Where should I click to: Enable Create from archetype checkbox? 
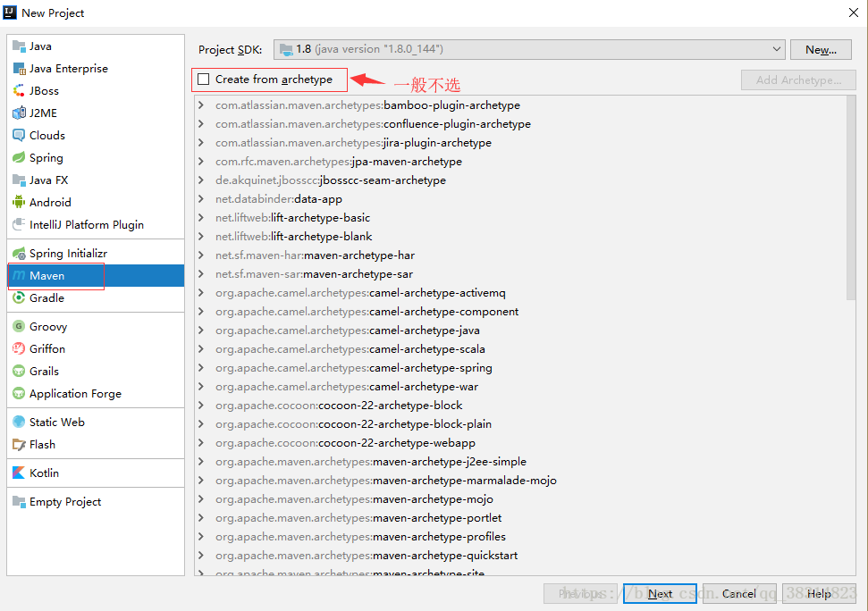coord(204,80)
